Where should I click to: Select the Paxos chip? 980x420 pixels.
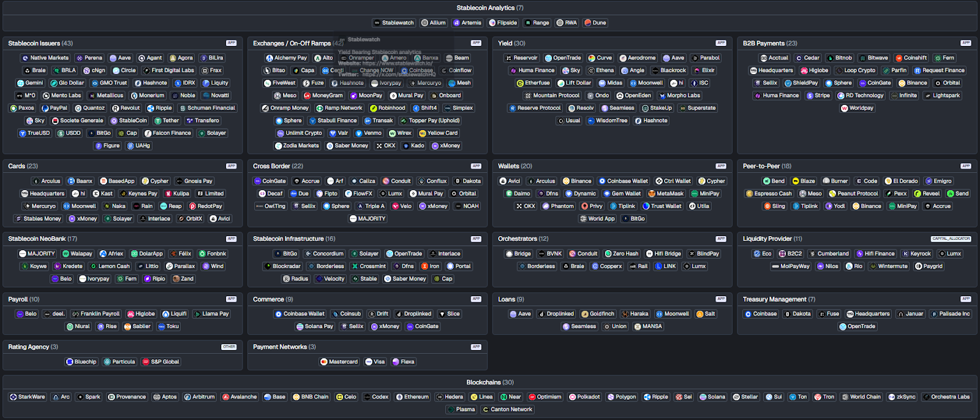[x=22, y=108]
